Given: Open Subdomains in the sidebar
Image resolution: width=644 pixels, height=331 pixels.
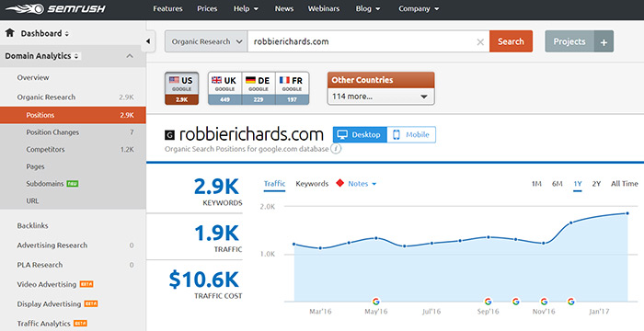Looking at the screenshot, I should click(x=45, y=184).
